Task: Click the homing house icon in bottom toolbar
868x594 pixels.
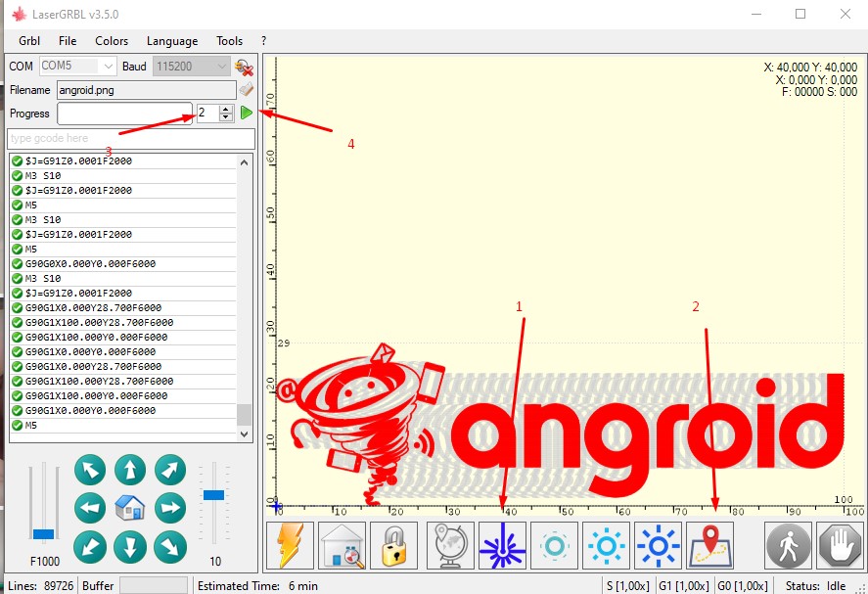Action: pos(343,545)
